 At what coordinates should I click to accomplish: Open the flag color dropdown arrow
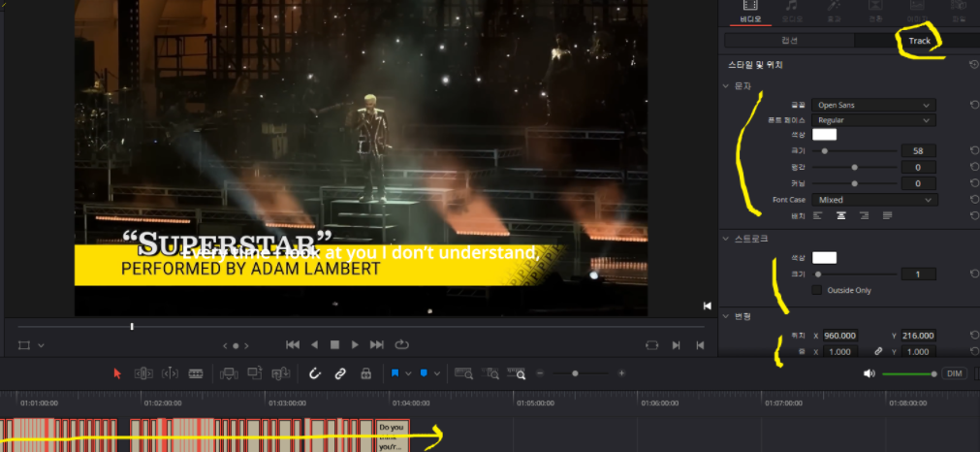[408, 373]
